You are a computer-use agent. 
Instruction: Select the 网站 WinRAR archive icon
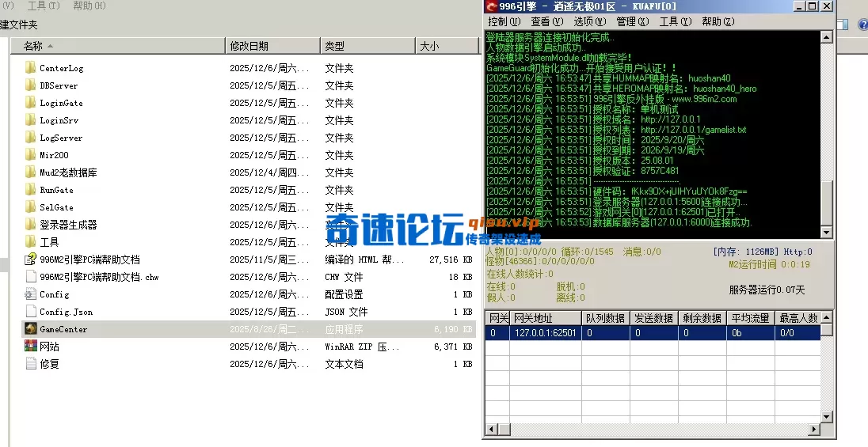30,347
